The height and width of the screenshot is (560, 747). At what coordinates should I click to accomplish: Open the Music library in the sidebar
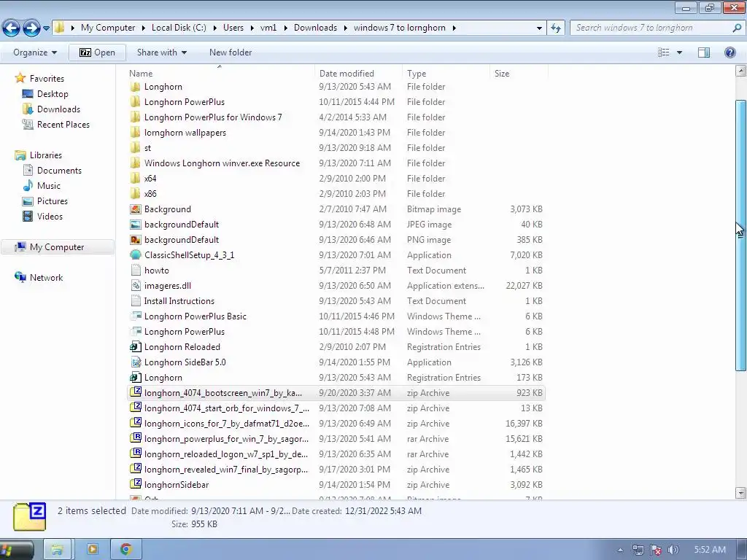point(49,186)
